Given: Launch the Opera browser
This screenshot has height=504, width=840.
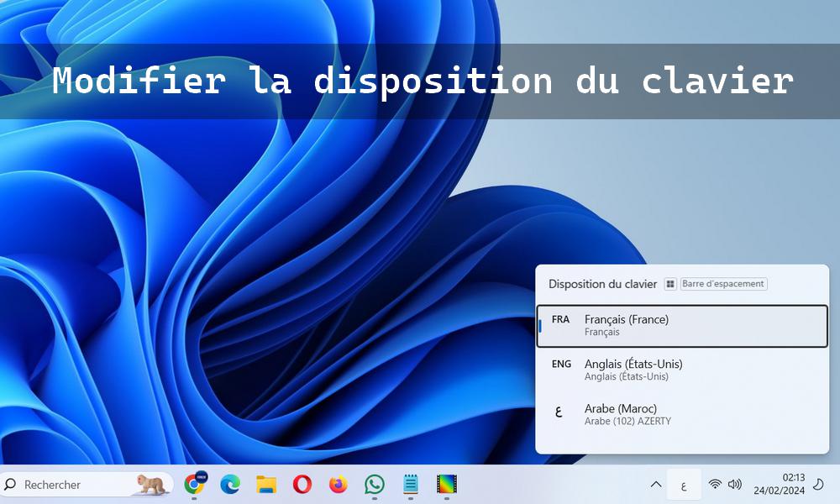Looking at the screenshot, I should click(302, 484).
